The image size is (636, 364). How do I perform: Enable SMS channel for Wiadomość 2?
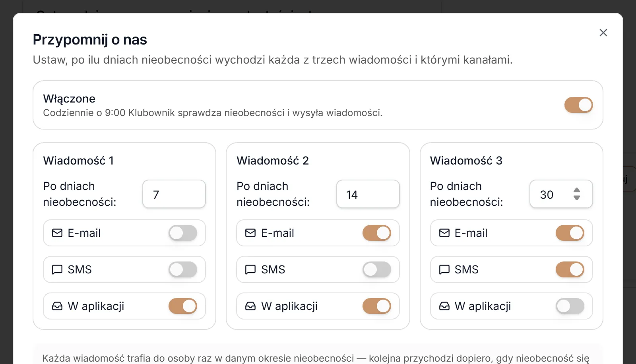coord(376,269)
